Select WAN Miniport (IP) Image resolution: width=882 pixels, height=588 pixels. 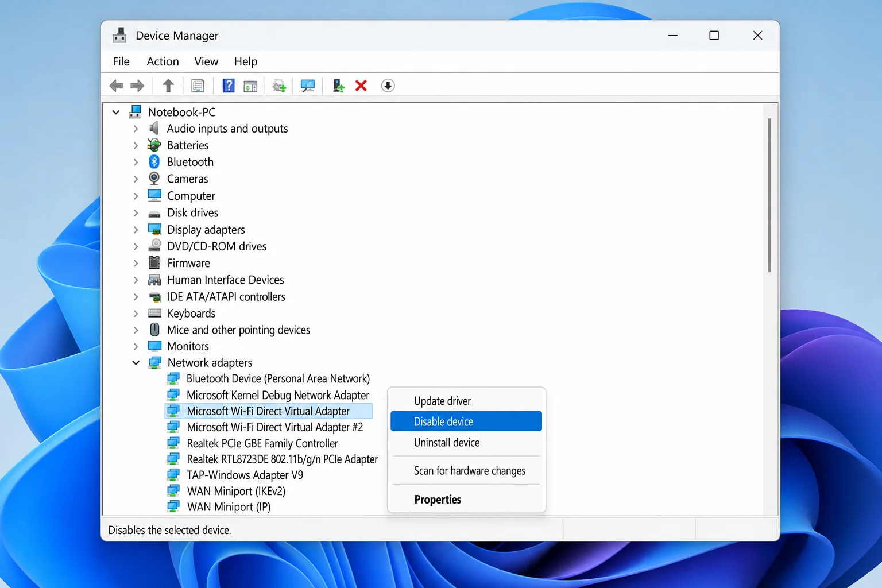229,507
